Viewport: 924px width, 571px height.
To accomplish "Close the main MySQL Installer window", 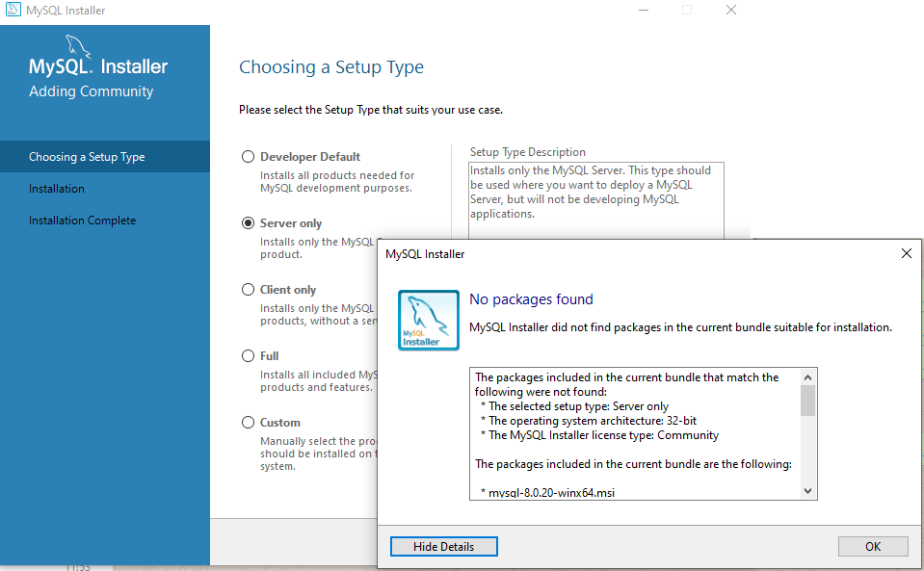I will tap(731, 10).
